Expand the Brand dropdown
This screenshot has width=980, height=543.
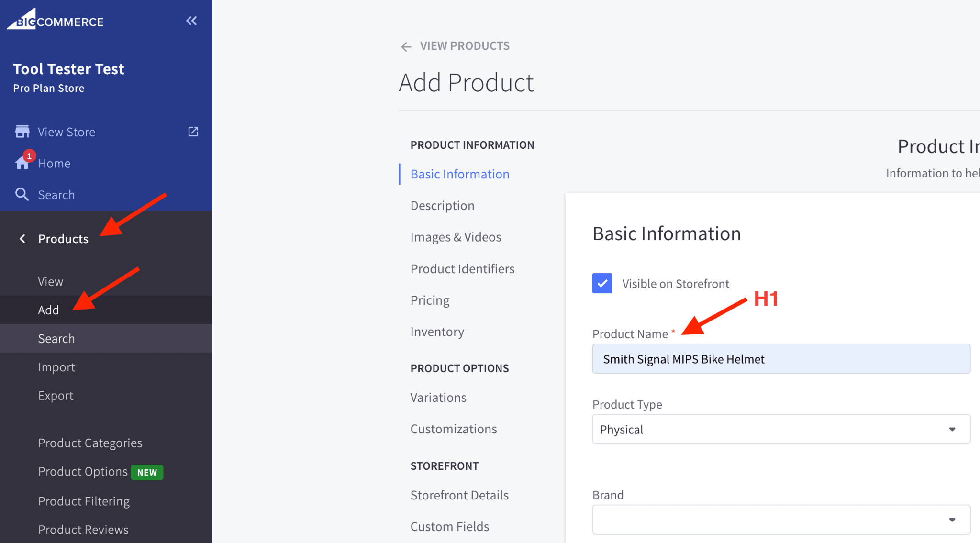coord(780,520)
